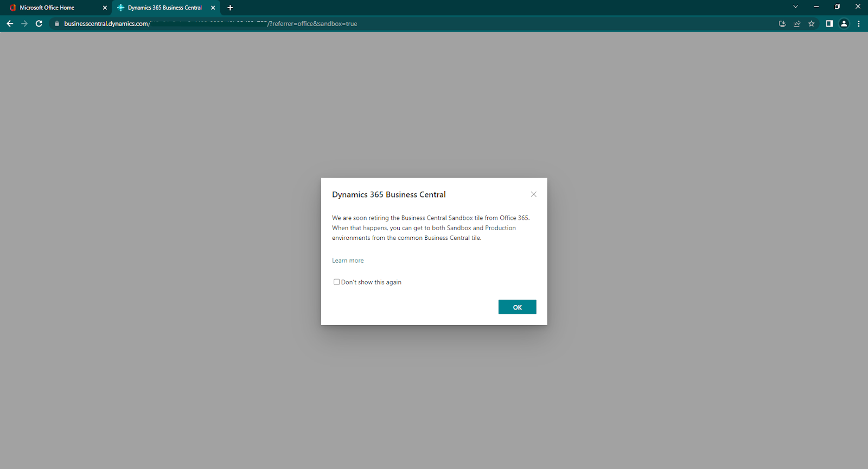
Task: Tick the "Don't show this again" checkbox
Action: tap(336, 282)
